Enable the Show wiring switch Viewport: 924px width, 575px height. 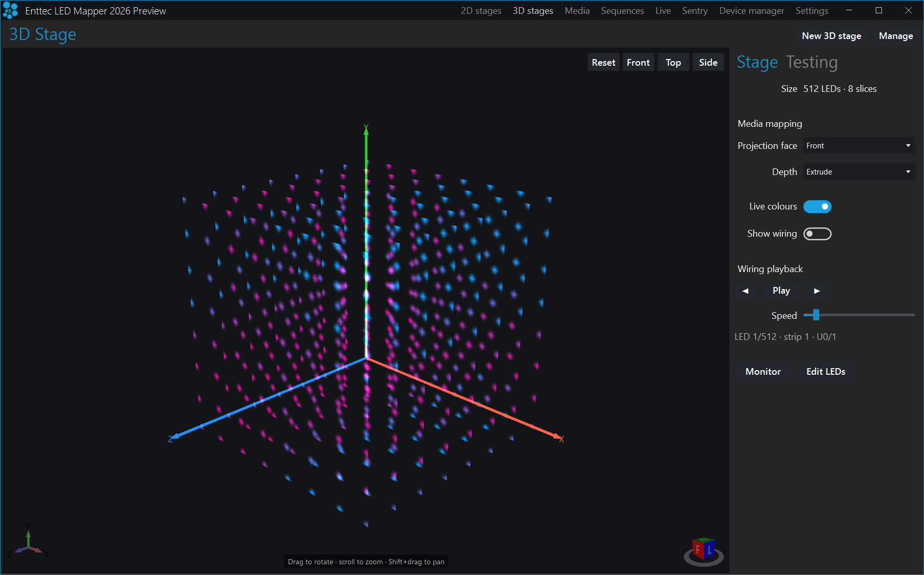coord(817,234)
